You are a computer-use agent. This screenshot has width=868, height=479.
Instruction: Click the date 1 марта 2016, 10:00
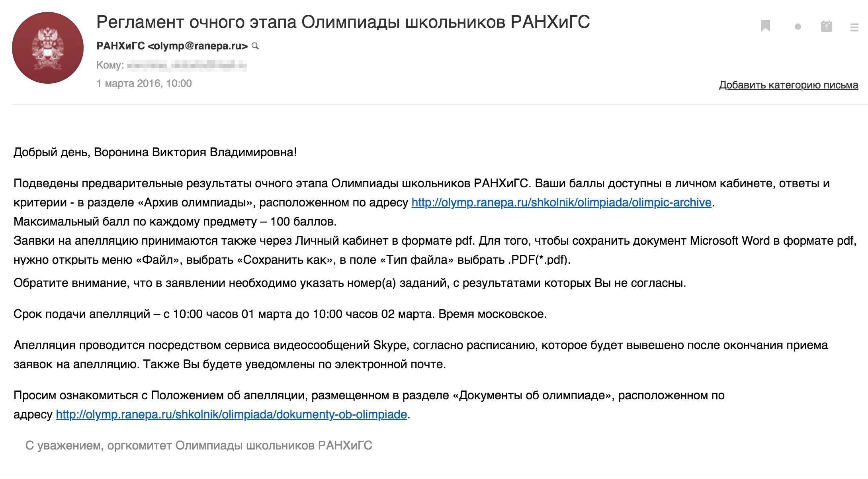coord(144,83)
